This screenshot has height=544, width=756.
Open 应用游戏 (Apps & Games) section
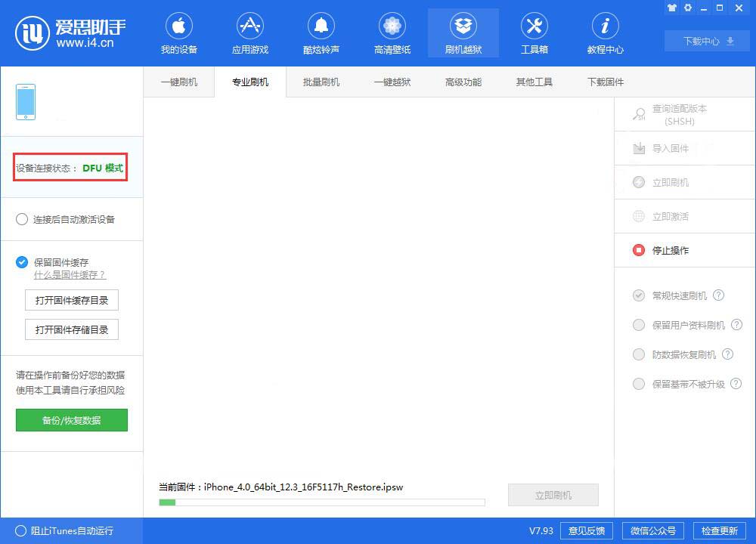point(250,32)
